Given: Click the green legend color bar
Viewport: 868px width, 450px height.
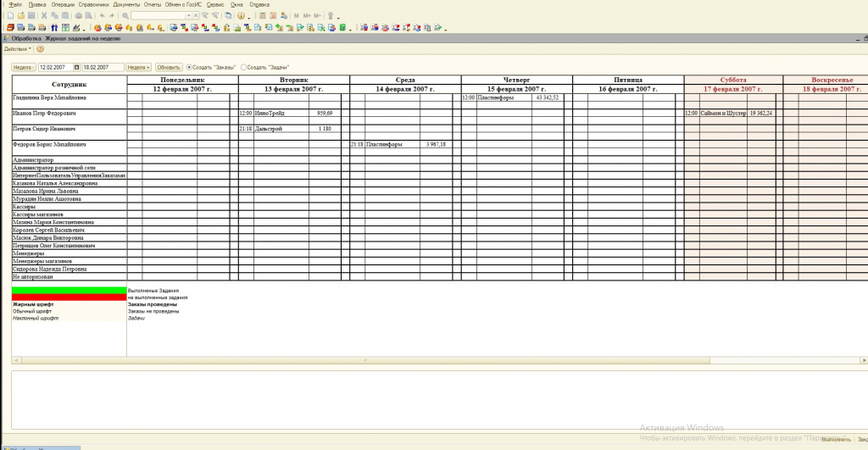Looking at the screenshot, I should point(70,290).
